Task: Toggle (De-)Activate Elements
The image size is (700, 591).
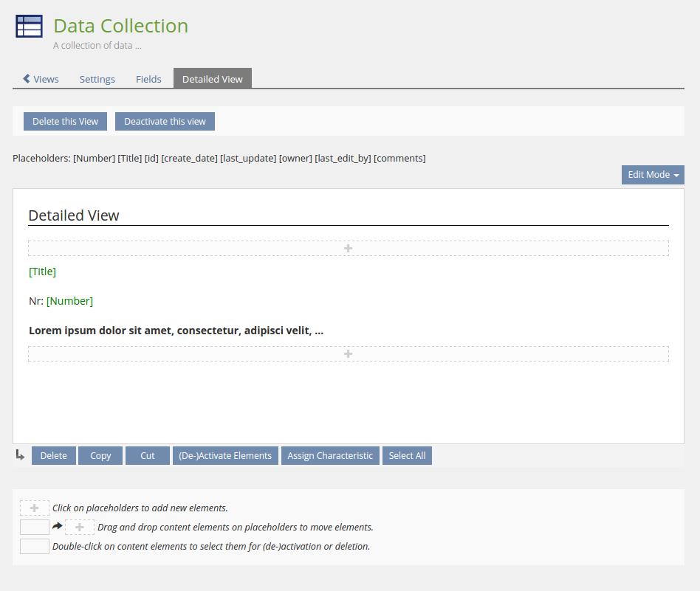Action: (225, 456)
